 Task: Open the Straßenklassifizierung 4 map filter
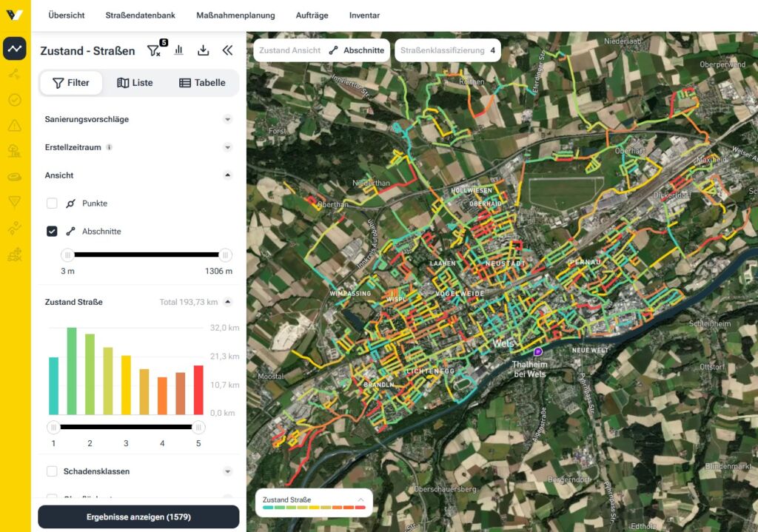tap(448, 50)
